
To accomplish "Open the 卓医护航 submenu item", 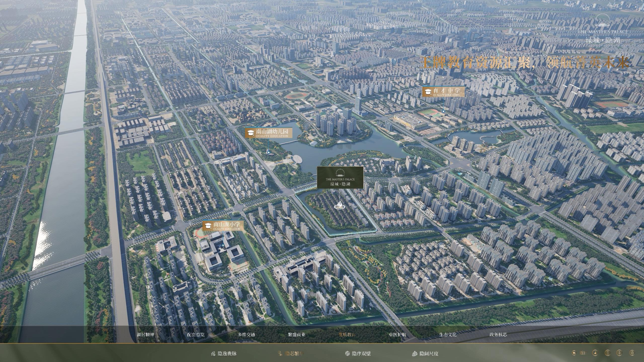I will [397, 335].
